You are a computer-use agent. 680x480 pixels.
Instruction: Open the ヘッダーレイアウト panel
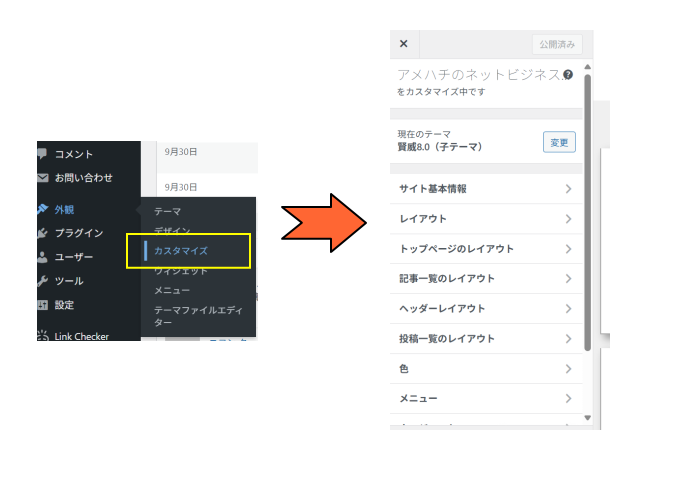point(485,309)
